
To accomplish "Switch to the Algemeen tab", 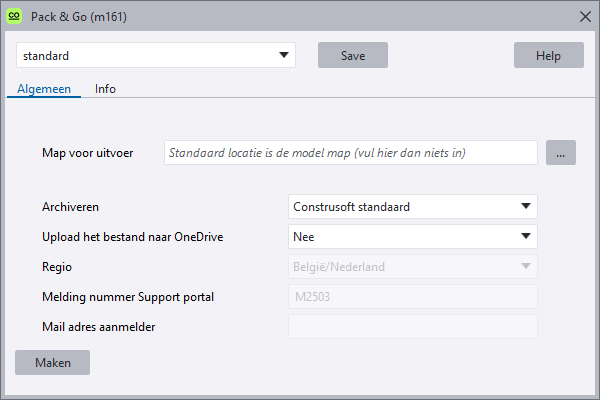I will tap(44, 88).
